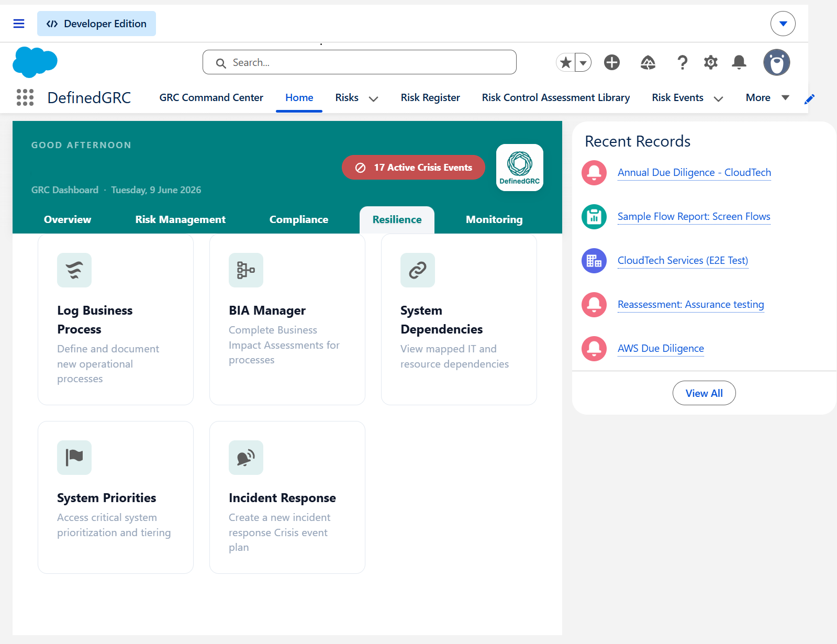Image resolution: width=837 pixels, height=644 pixels.
Task: Click into the Search field
Action: click(x=360, y=62)
